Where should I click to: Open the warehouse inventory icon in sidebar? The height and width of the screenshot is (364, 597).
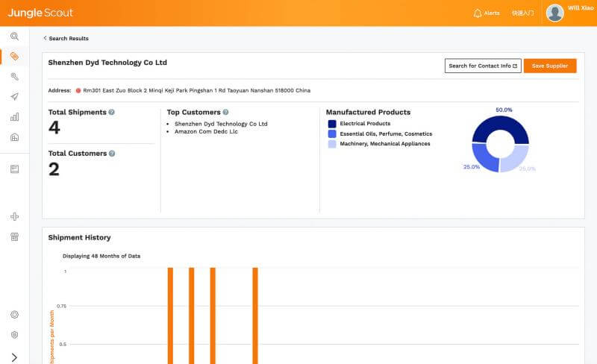(x=14, y=137)
